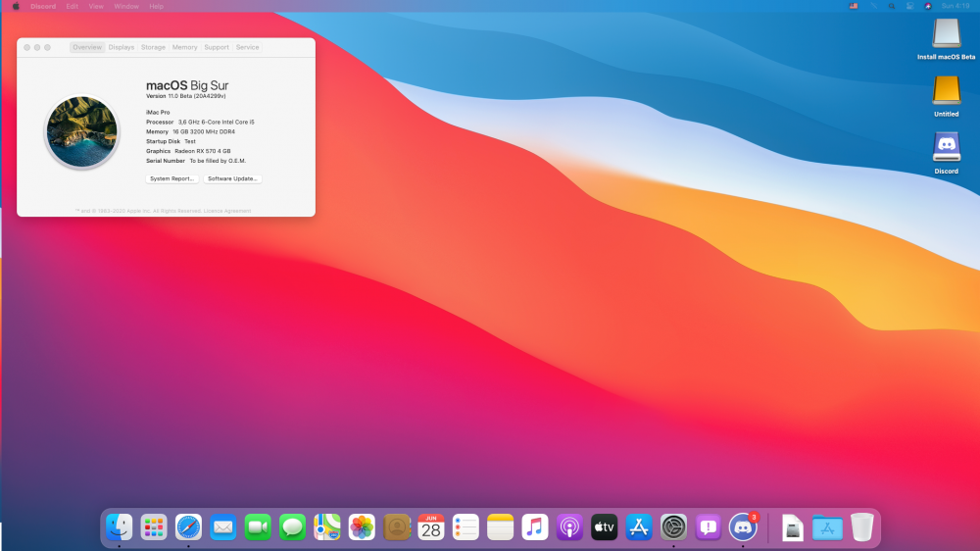Viewport: 980px width, 551px height.
Task: Open the document stack in dock
Action: pos(793,528)
